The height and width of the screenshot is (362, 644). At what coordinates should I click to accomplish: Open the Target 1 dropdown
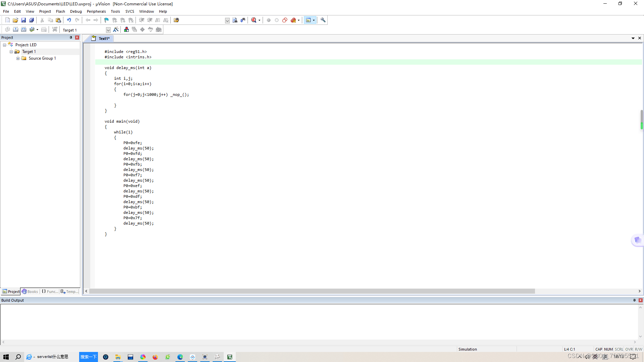108,30
